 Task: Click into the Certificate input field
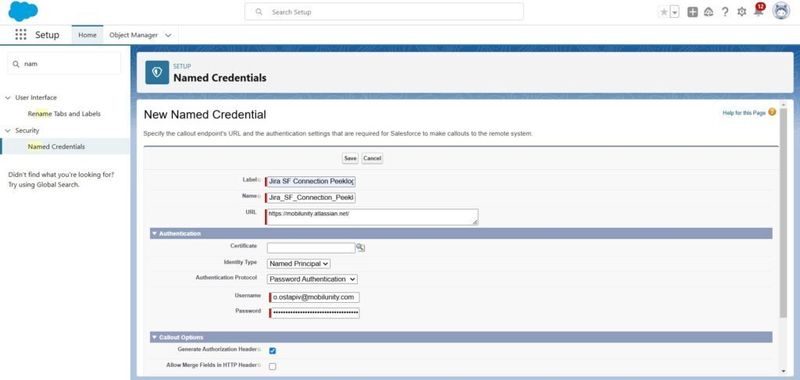(311, 248)
